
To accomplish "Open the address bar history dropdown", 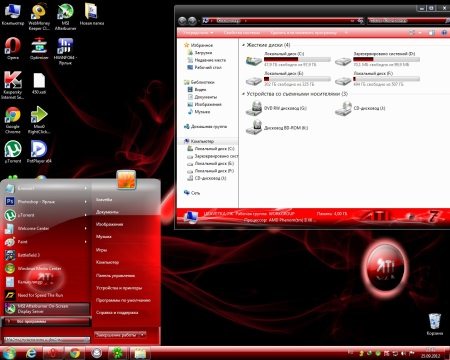I will click(x=353, y=21).
